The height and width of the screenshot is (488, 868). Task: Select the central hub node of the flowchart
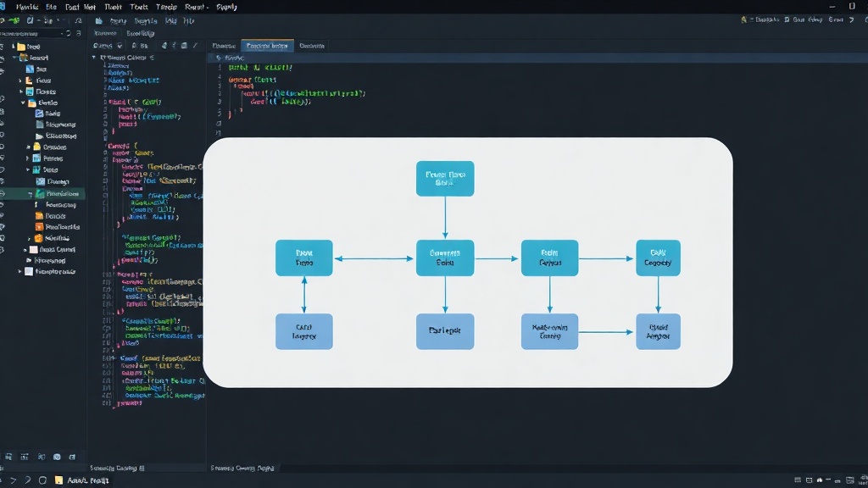tap(445, 258)
